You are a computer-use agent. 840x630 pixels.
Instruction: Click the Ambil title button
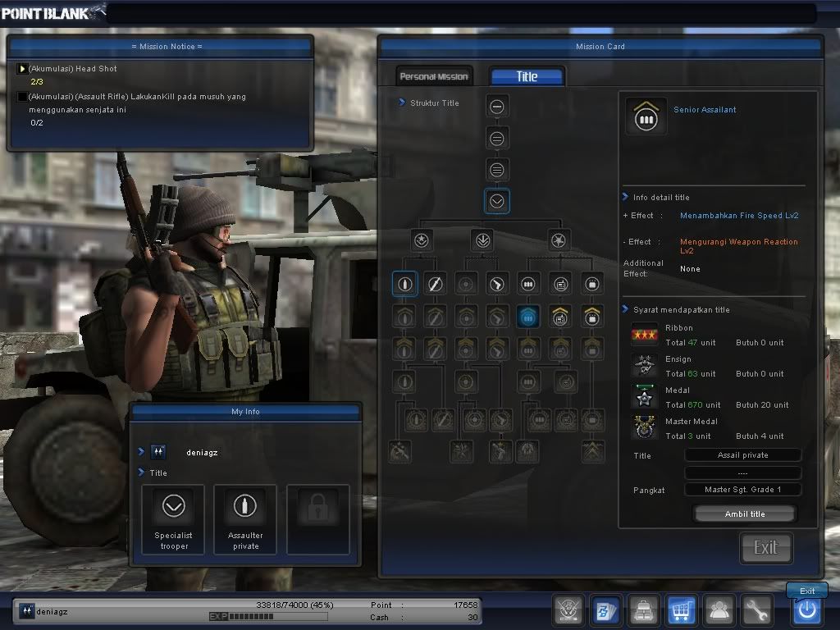(745, 514)
